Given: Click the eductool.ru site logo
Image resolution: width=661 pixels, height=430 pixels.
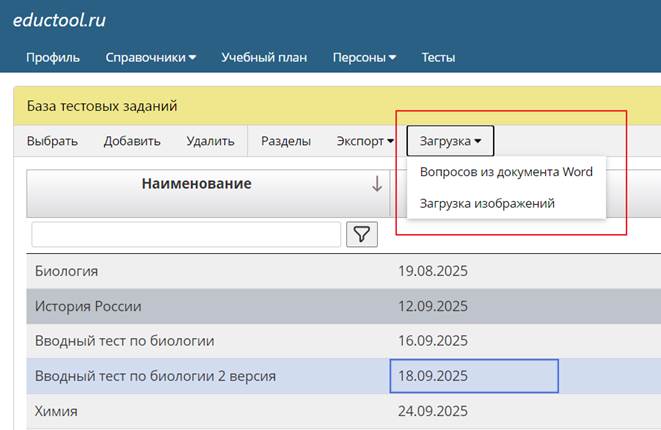Looking at the screenshot, I should point(59,20).
